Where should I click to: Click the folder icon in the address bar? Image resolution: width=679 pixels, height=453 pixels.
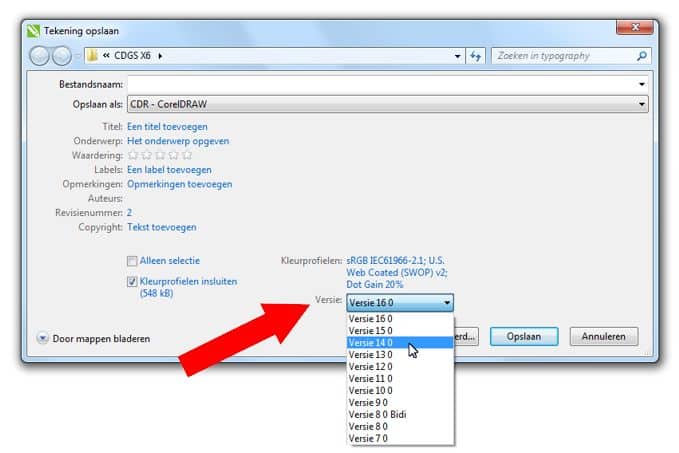(x=92, y=56)
